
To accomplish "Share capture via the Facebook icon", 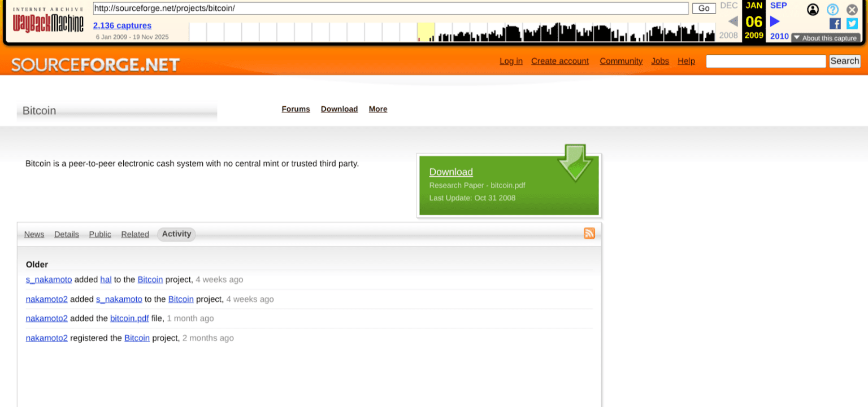I will tap(835, 24).
